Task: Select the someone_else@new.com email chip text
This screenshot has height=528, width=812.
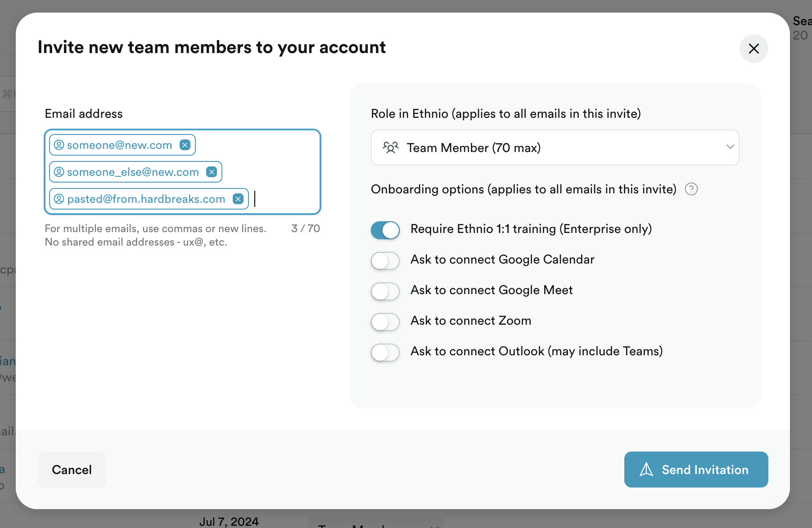Action: tap(133, 172)
